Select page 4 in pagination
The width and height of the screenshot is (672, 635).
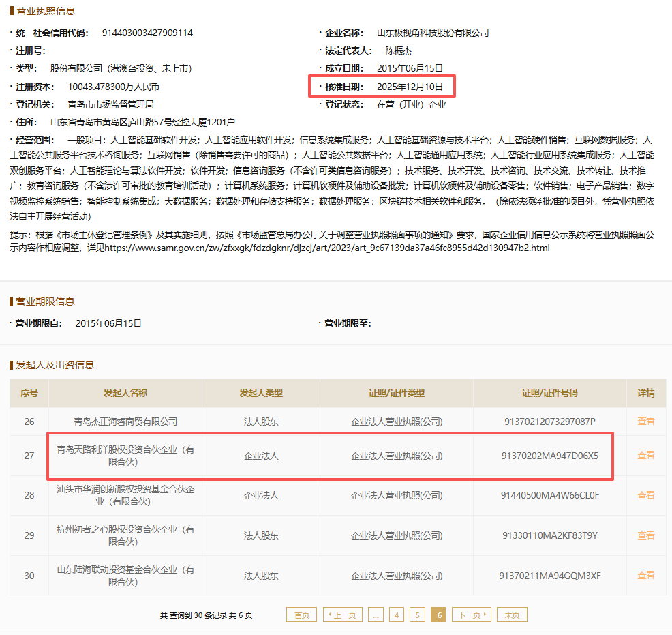coord(396,615)
